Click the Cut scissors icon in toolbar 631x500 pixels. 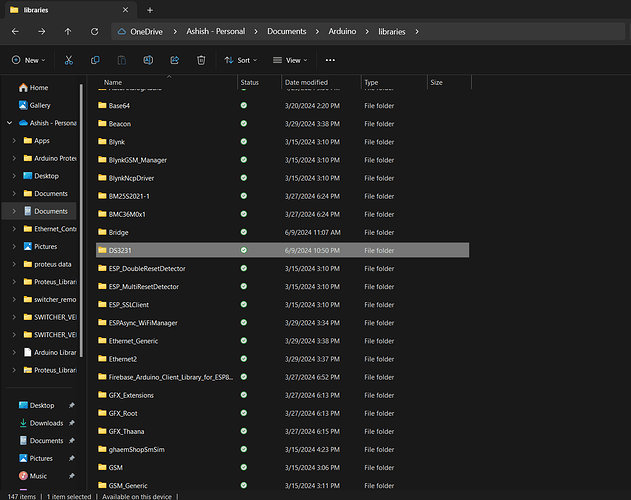(x=69, y=60)
